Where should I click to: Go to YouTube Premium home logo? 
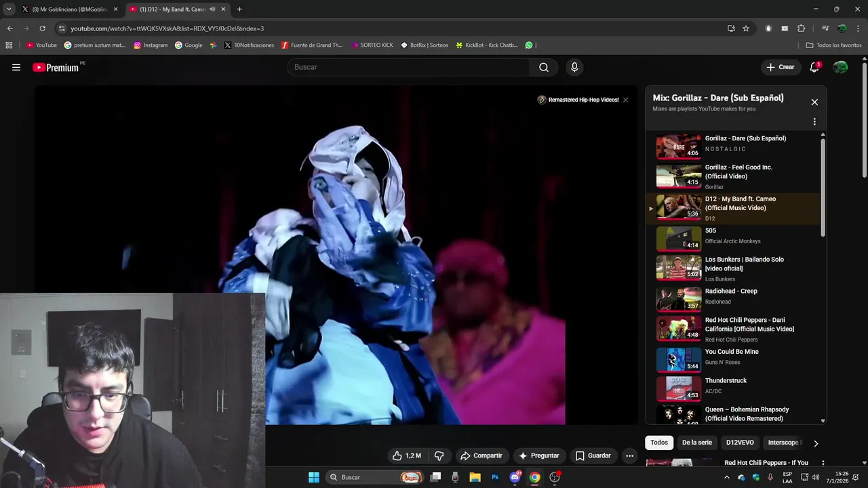tap(57, 67)
